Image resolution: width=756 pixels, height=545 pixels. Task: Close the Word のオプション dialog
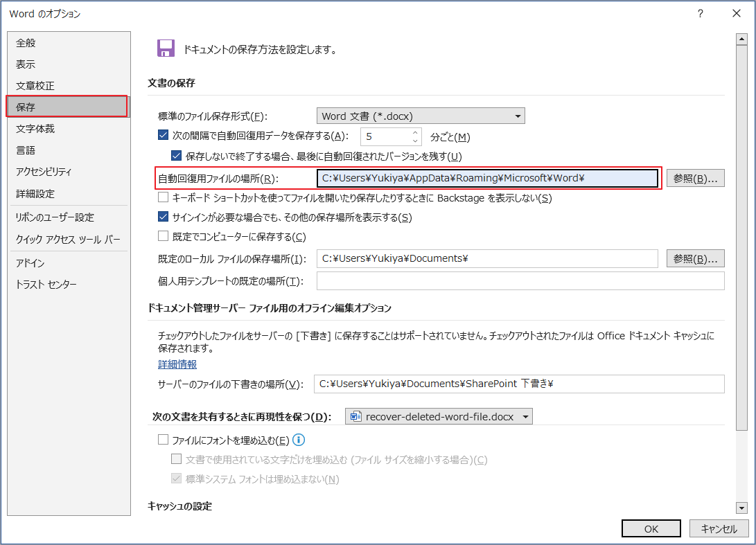pos(736,13)
